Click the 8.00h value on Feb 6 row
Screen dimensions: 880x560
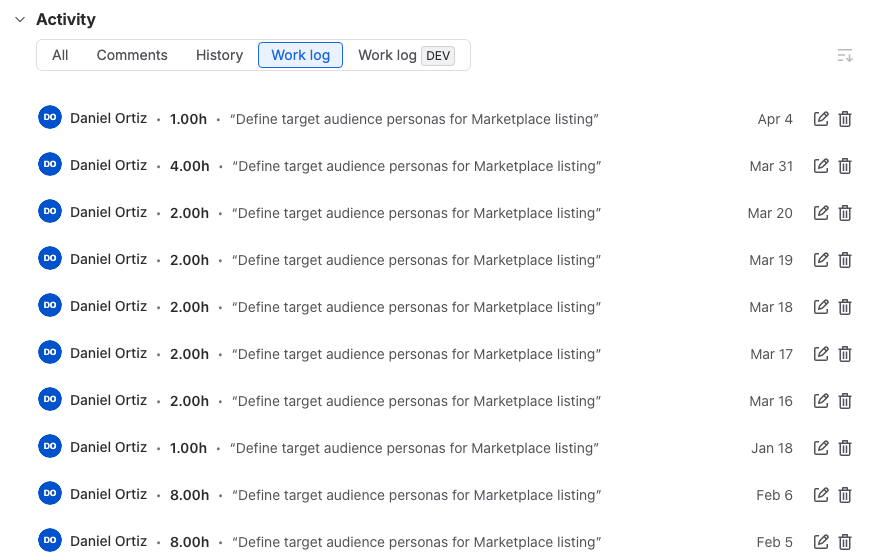(190, 495)
